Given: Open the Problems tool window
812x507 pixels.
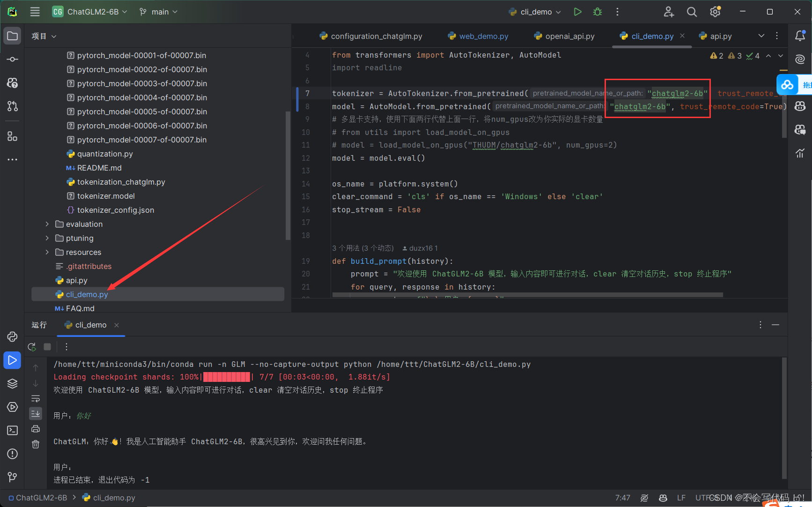Looking at the screenshot, I should (x=13, y=454).
